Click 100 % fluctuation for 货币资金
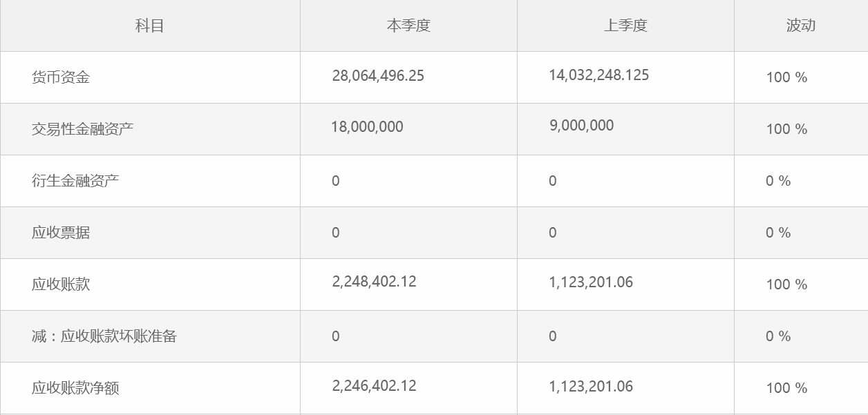The height and width of the screenshot is (415, 868). coord(786,77)
